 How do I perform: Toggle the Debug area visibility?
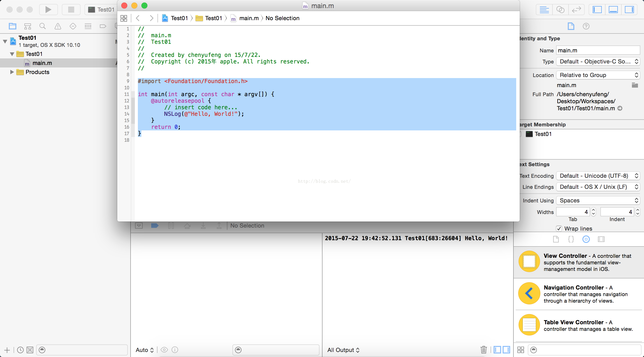point(613,10)
